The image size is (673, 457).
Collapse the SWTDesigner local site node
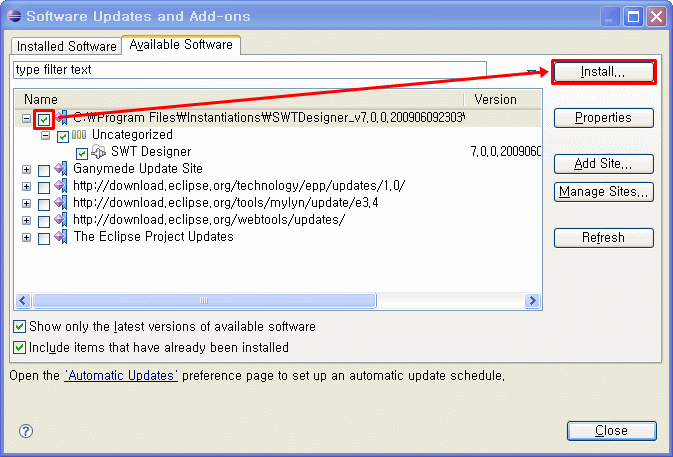(x=26, y=118)
